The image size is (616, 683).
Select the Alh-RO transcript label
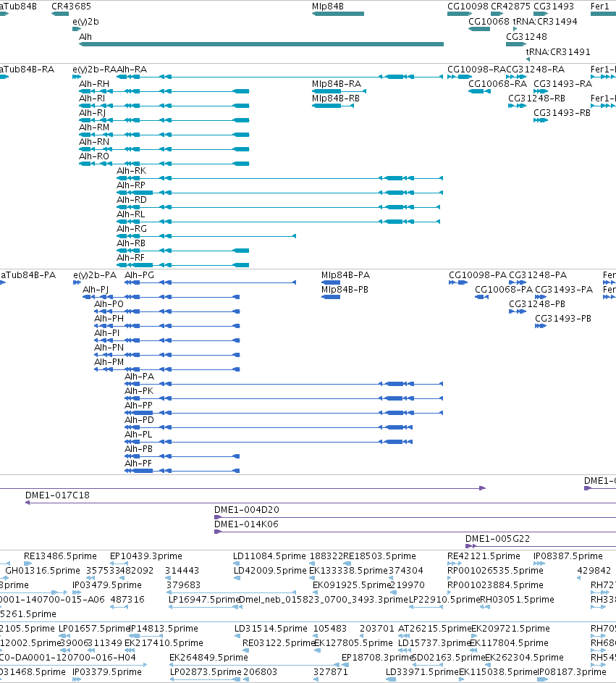tap(94, 156)
